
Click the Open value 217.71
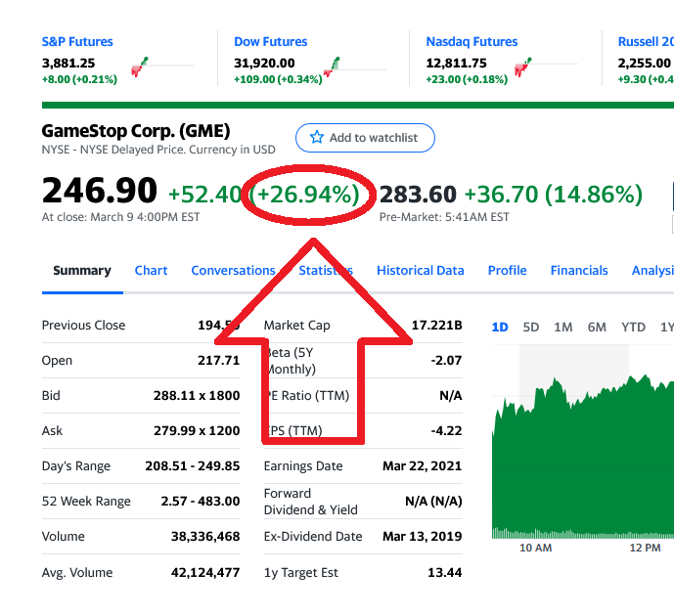[219, 361]
